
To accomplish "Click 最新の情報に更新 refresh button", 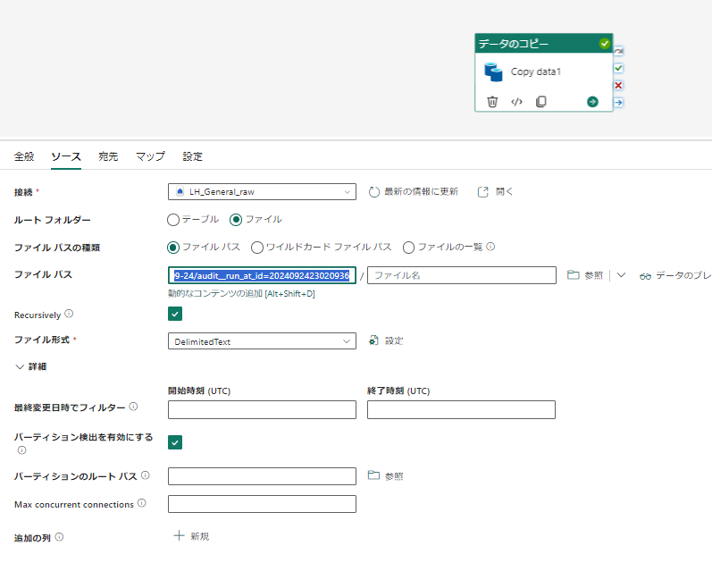I will click(414, 191).
